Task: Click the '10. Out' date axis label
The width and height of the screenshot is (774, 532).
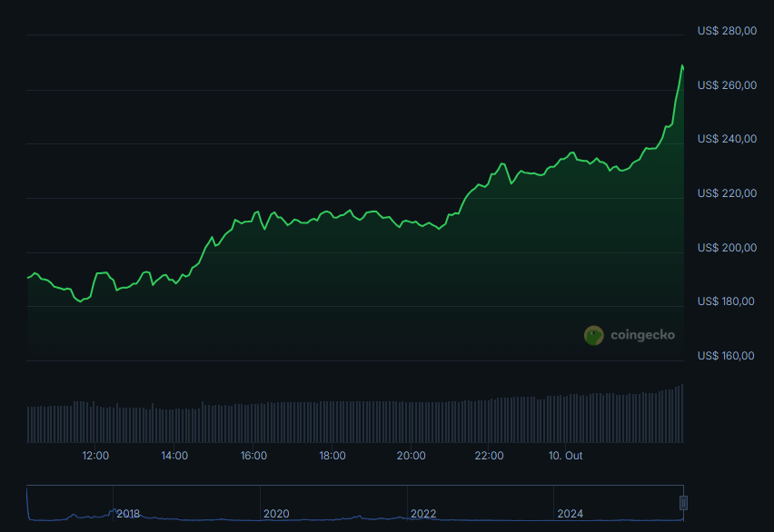Action: (x=567, y=456)
